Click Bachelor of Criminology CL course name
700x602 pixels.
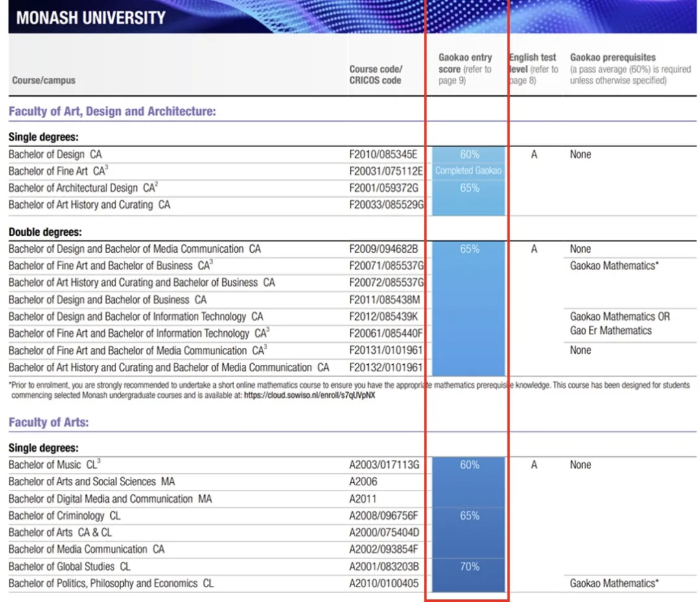point(64,516)
